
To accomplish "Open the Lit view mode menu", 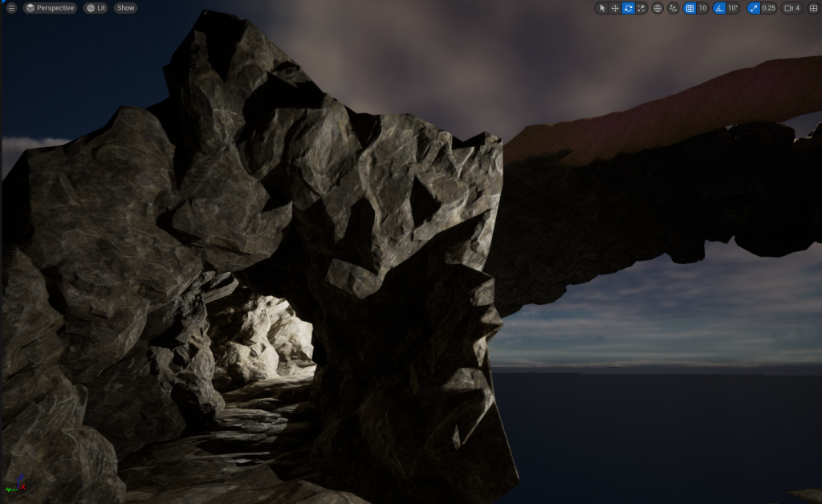I will pos(96,8).
